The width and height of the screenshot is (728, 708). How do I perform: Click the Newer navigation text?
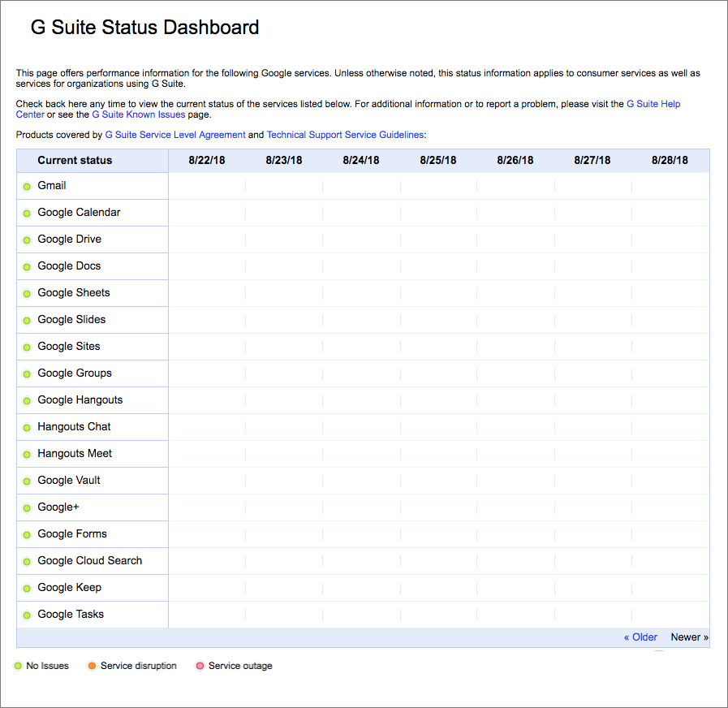click(x=689, y=637)
